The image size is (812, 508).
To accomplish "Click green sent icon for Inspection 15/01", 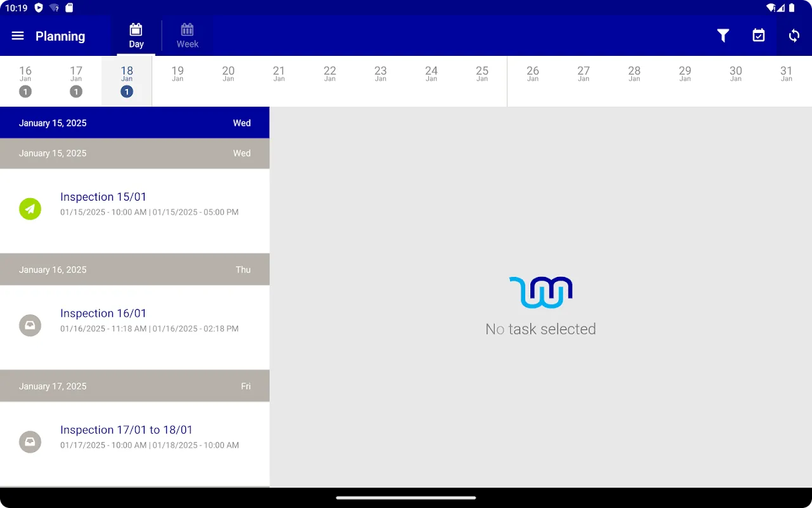I will [30, 209].
